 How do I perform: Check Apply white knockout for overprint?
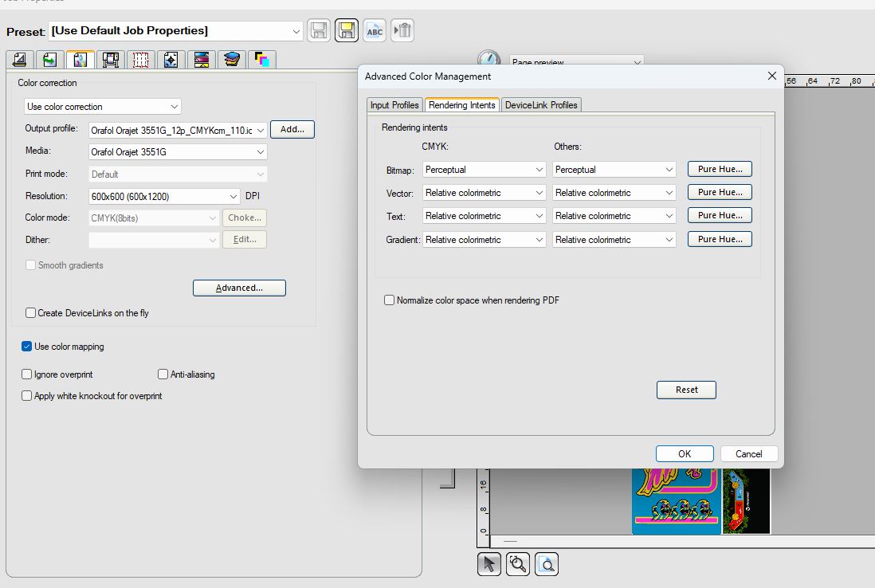click(26, 395)
